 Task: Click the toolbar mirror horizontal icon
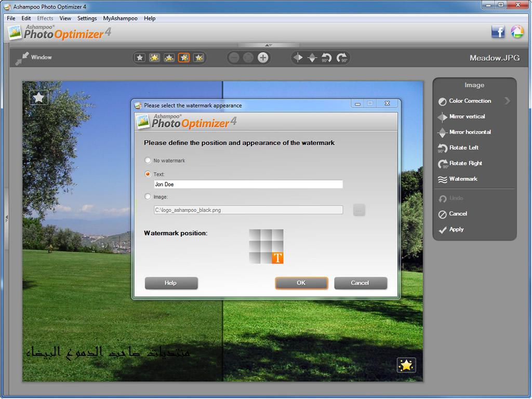tap(312, 58)
